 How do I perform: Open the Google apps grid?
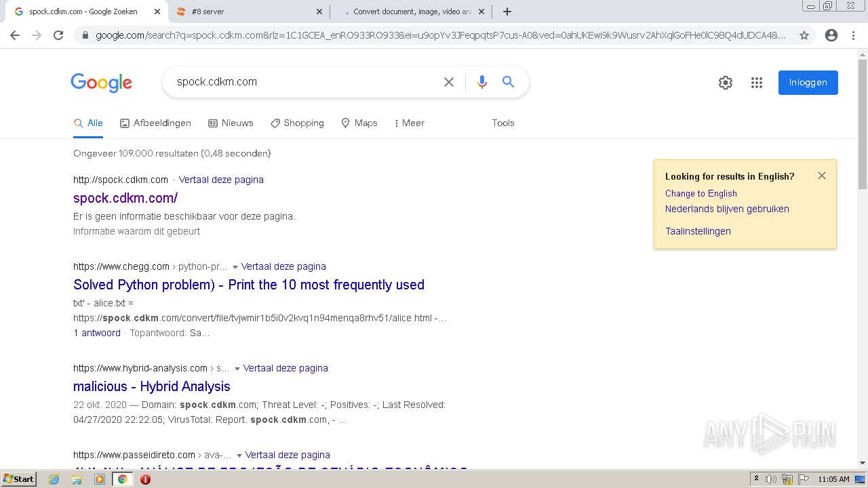click(x=757, y=83)
